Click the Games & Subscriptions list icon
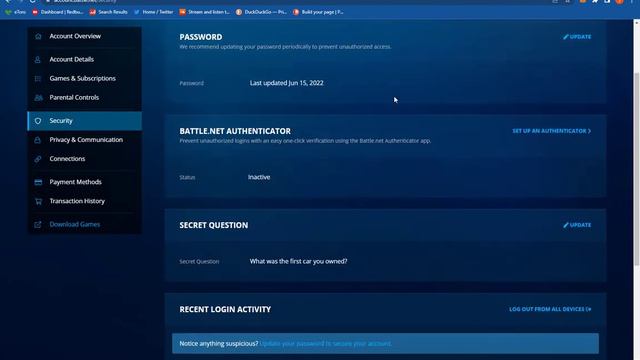 click(x=38, y=78)
